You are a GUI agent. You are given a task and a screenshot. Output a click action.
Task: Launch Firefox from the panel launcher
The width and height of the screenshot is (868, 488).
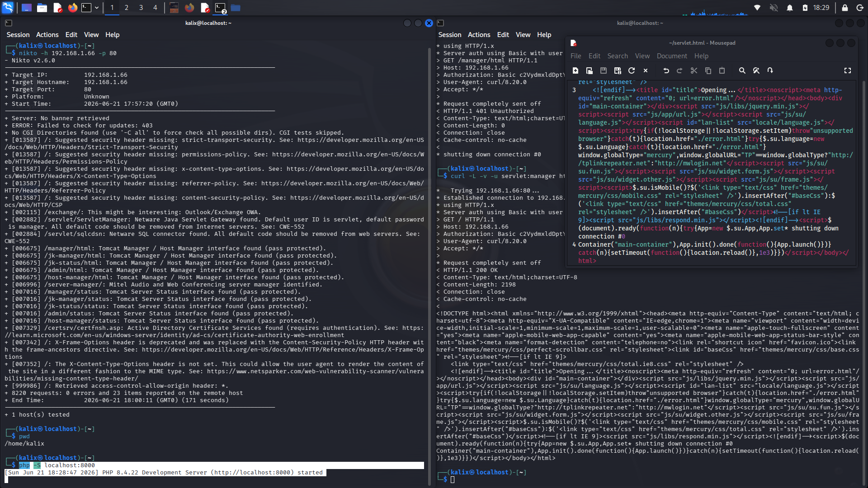pos(73,8)
